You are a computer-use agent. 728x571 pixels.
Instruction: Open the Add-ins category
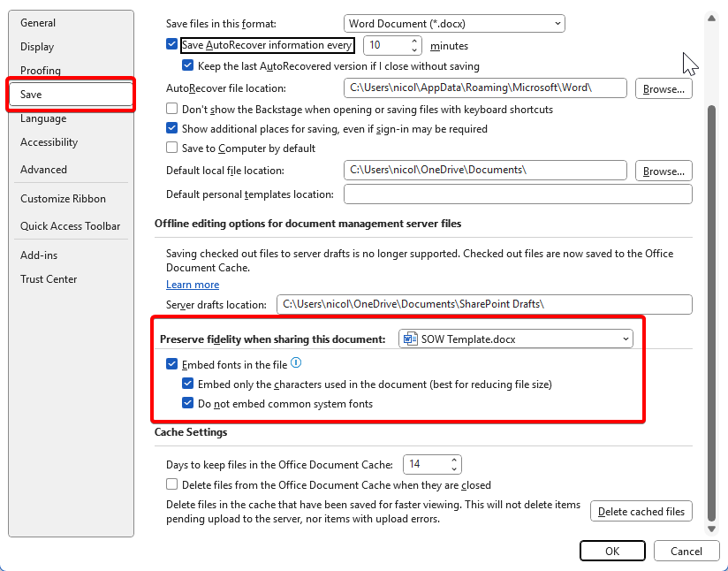tap(71, 255)
